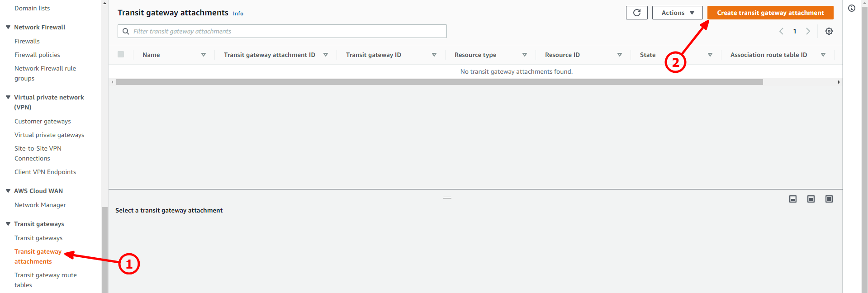The height and width of the screenshot is (293, 868).
Task: Focus the Filter transit gateway attachments field
Action: [287, 31]
